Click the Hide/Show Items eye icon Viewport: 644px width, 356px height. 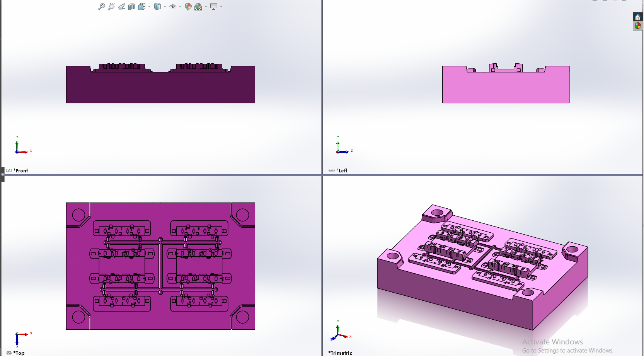click(x=173, y=7)
